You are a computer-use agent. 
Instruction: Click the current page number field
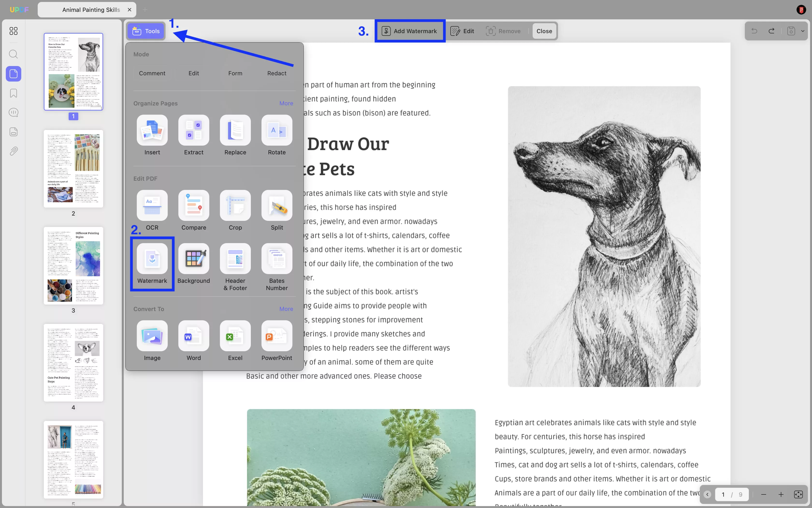point(723,494)
